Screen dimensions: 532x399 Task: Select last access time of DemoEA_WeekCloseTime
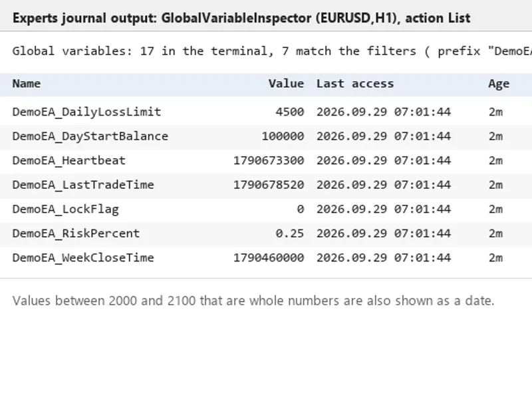[x=384, y=258]
